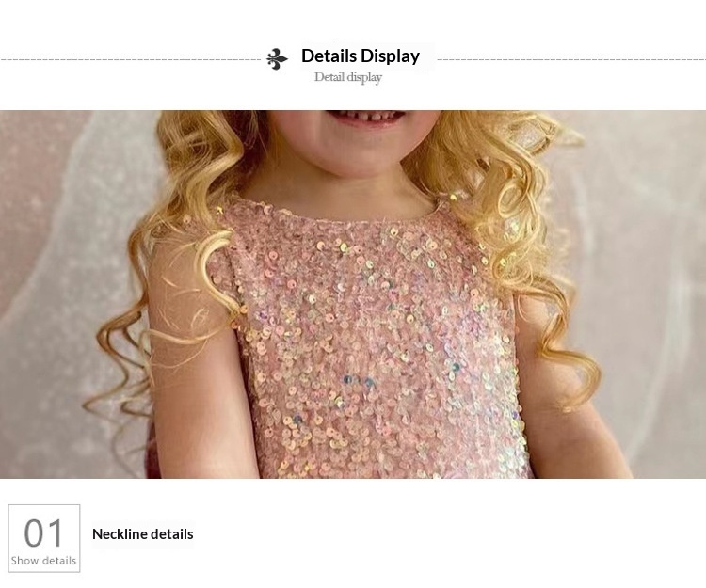
Task: Select the Details Display heading
Action: (361, 56)
